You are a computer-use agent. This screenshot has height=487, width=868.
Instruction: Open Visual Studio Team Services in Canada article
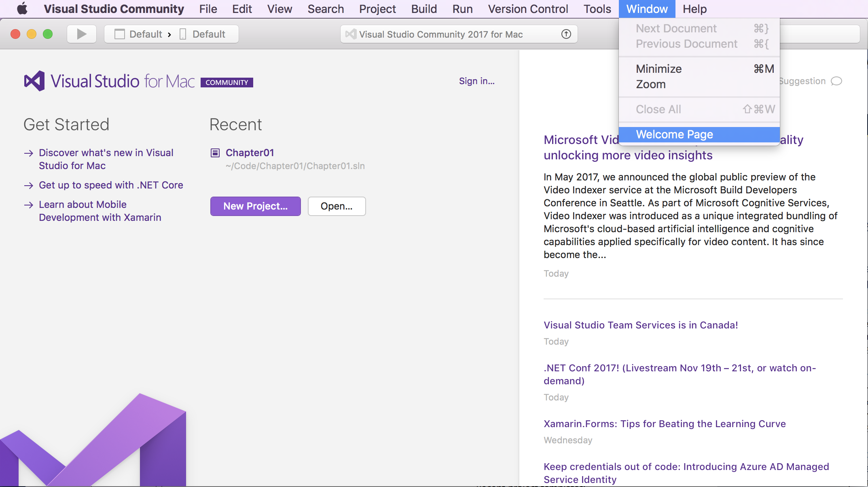click(641, 325)
